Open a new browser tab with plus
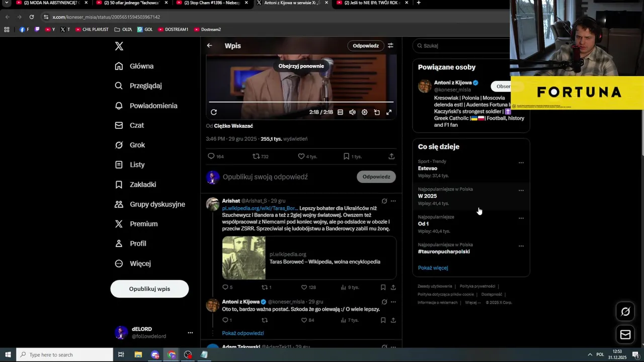 [x=419, y=3]
